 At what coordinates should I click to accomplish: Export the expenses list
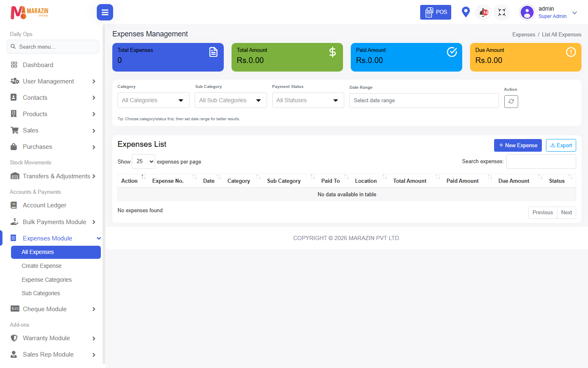click(x=561, y=146)
